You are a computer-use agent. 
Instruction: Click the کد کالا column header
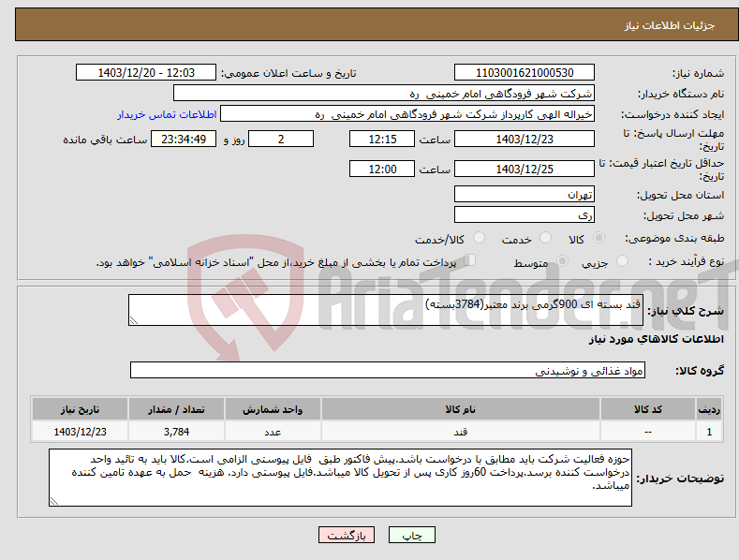point(648,409)
